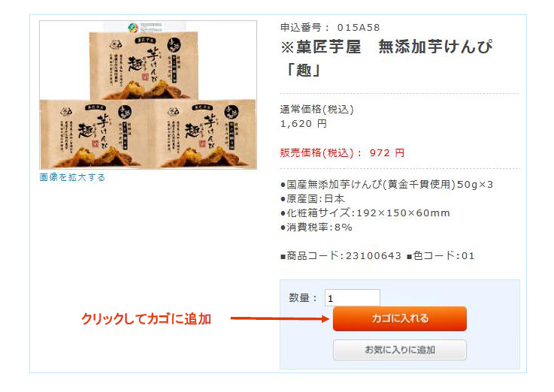Select the bottom-right 芋けんぴ package image
This screenshot has width=554, height=392.
coord(201,134)
